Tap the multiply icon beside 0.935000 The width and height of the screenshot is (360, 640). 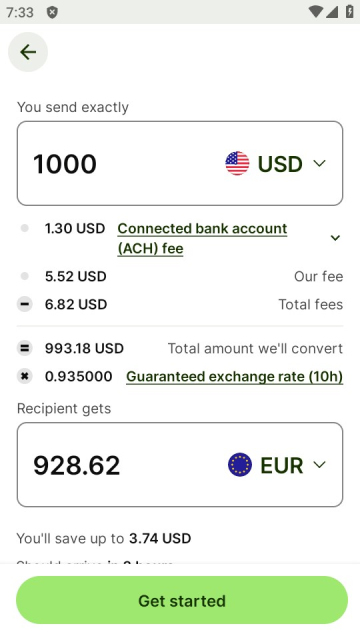(24, 376)
